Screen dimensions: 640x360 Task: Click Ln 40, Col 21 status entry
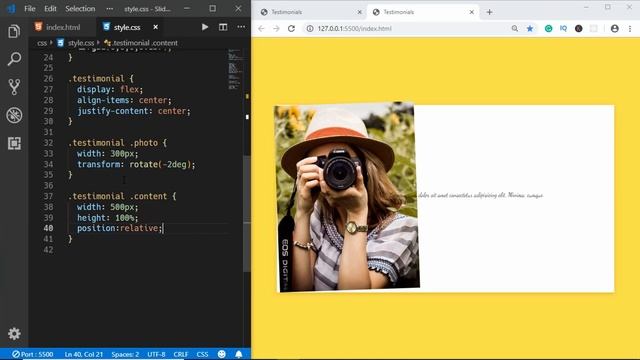tap(84, 354)
